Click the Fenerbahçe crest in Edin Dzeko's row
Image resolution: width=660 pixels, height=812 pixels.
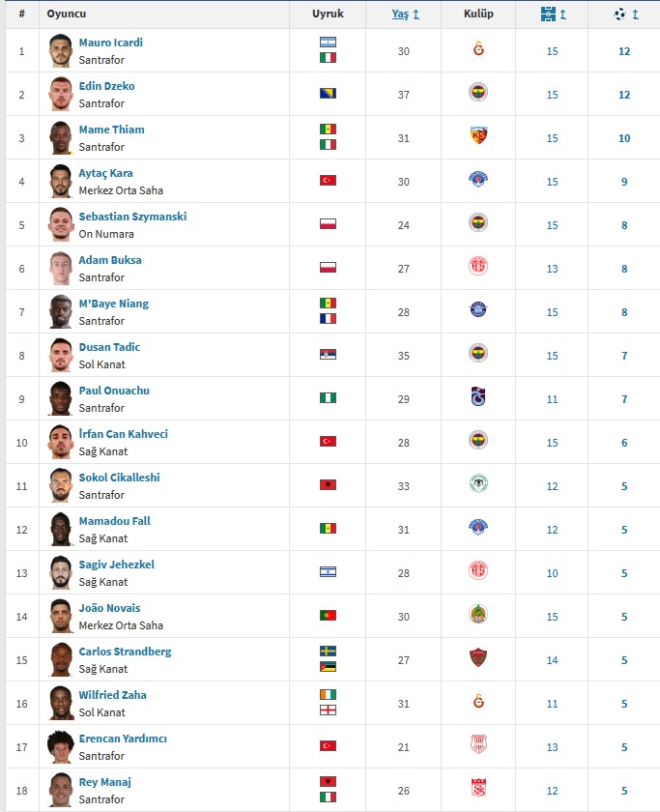tap(478, 92)
